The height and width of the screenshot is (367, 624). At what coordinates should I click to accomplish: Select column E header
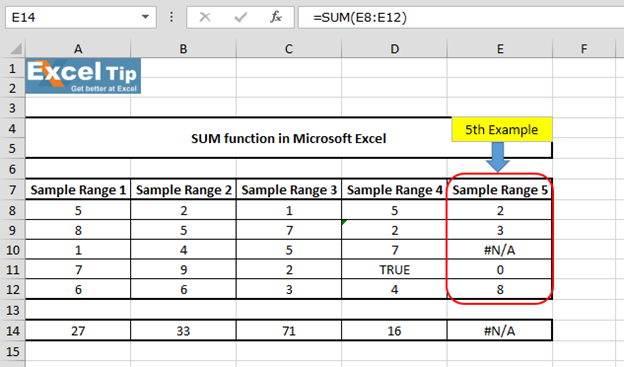(x=500, y=49)
